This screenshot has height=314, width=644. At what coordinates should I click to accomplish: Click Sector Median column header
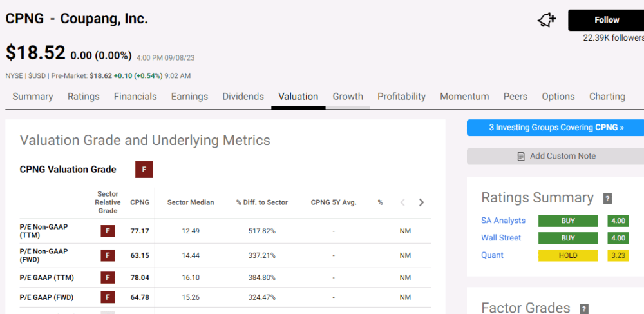[191, 202]
